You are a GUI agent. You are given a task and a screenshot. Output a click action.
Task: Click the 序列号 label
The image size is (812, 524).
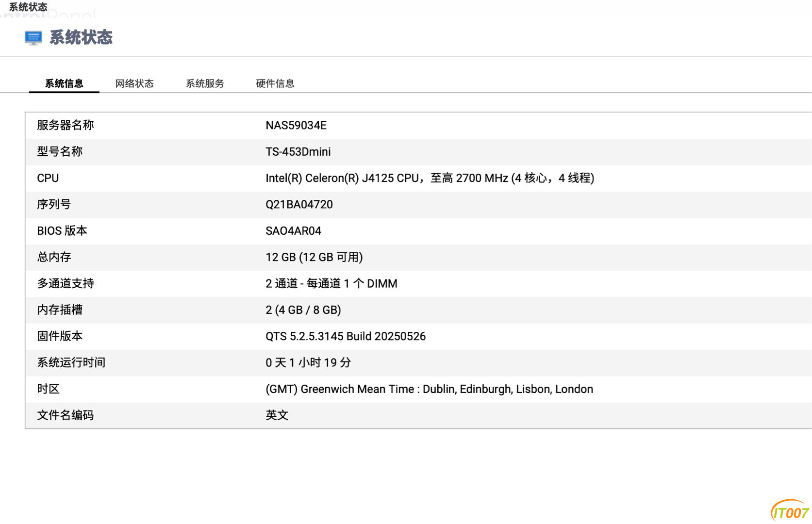[x=54, y=204]
